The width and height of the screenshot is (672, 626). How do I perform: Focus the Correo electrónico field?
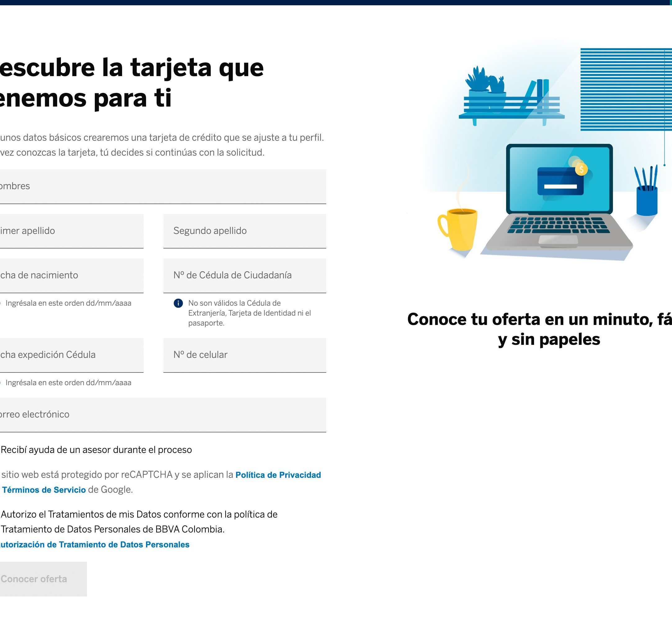(x=162, y=414)
